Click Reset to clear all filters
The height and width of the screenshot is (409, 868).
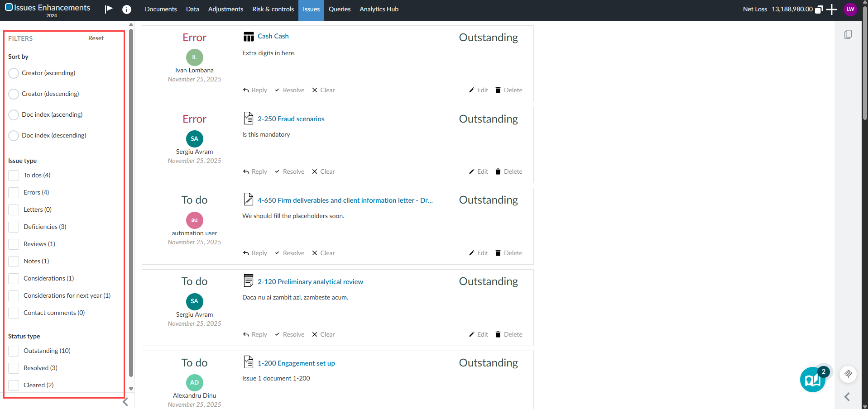[96, 38]
